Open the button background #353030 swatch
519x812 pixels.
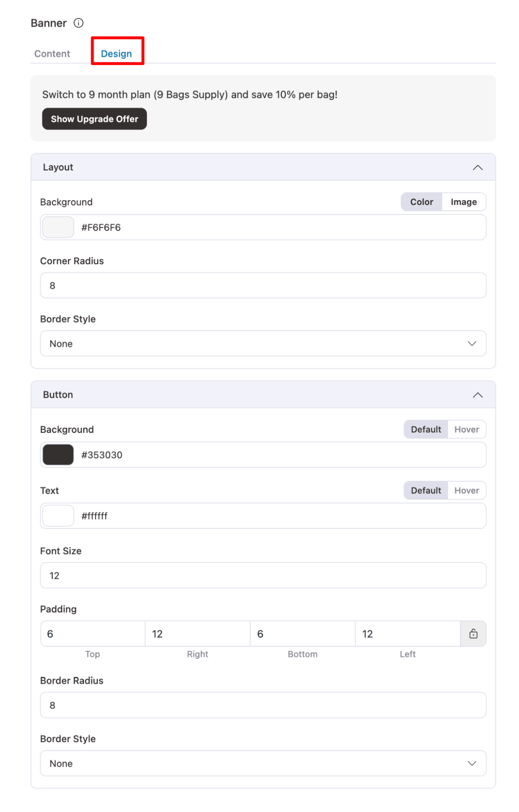(58, 455)
